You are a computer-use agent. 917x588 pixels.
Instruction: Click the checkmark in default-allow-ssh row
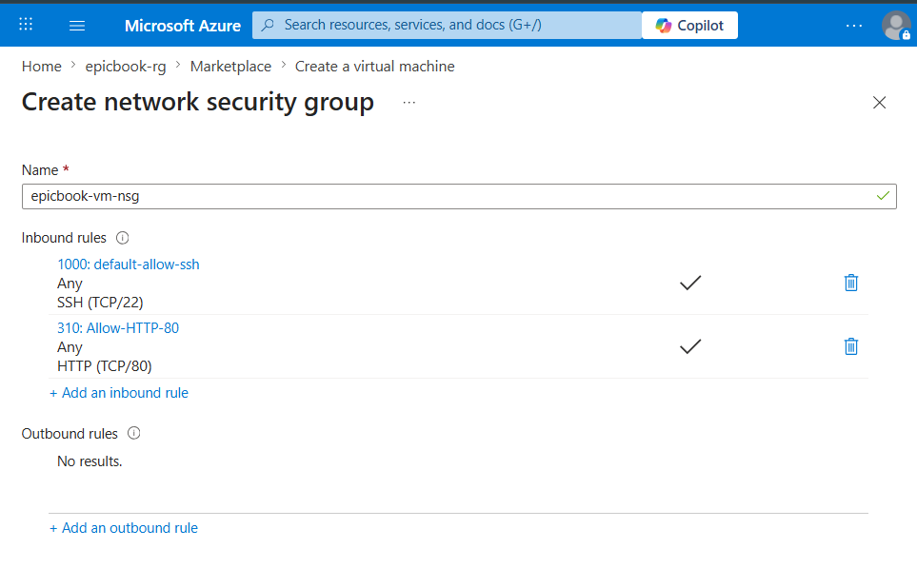690,283
